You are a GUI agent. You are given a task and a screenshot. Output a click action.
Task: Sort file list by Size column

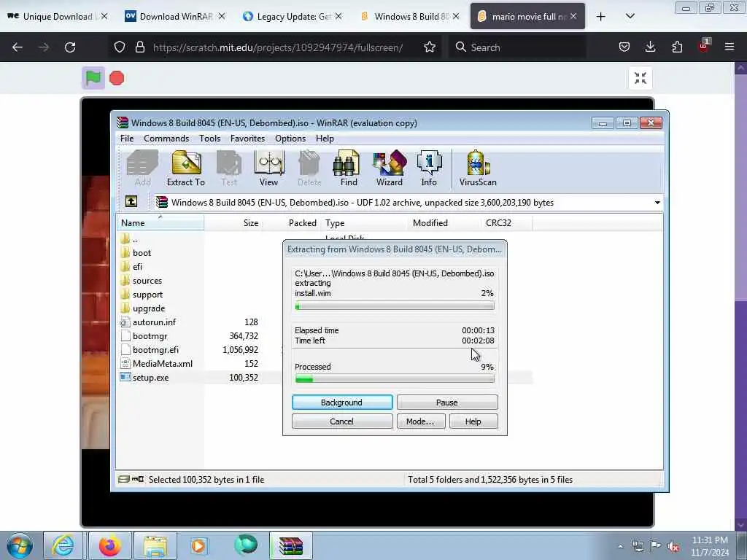[x=233, y=223]
